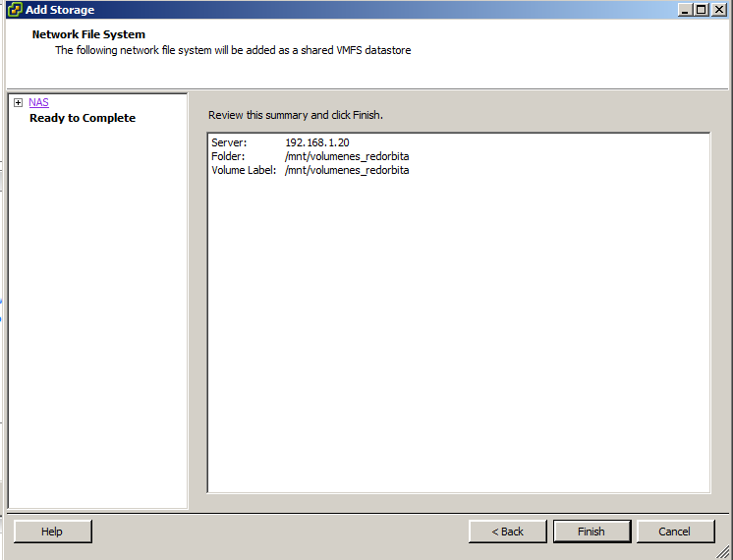Click the Volume Label path value
The height and width of the screenshot is (560, 733).
[346, 170]
